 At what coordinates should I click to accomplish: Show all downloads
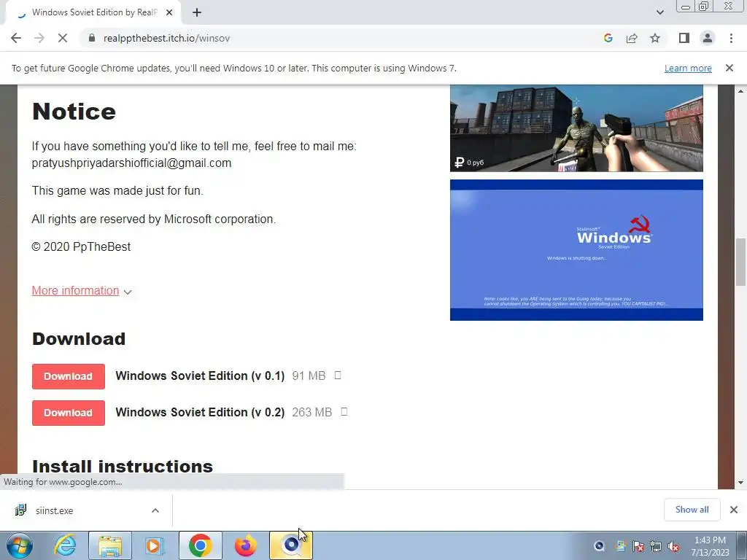tap(692, 510)
